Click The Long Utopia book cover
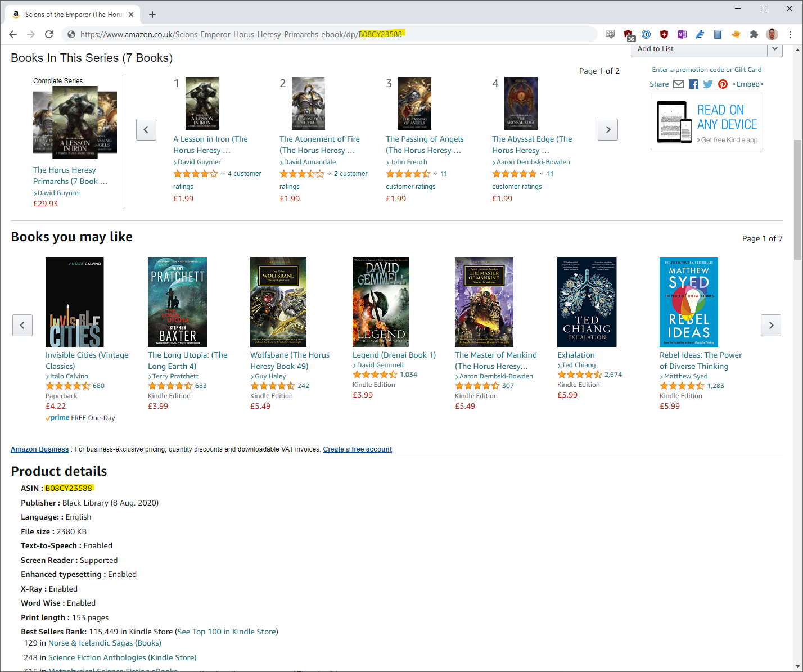 click(x=177, y=302)
